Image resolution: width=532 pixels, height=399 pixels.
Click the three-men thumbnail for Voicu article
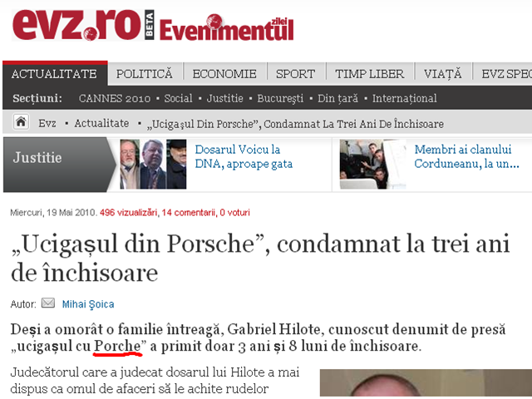coord(153,165)
